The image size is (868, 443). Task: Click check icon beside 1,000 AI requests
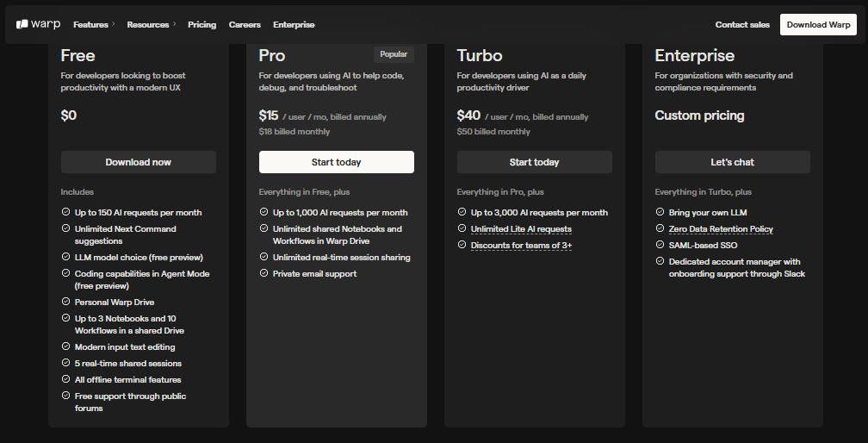point(264,211)
